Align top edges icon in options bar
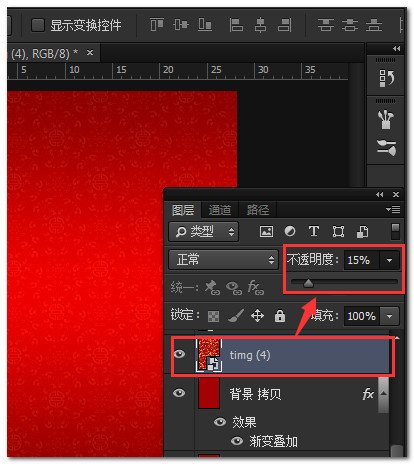This screenshot has height=464, width=414. tap(157, 25)
